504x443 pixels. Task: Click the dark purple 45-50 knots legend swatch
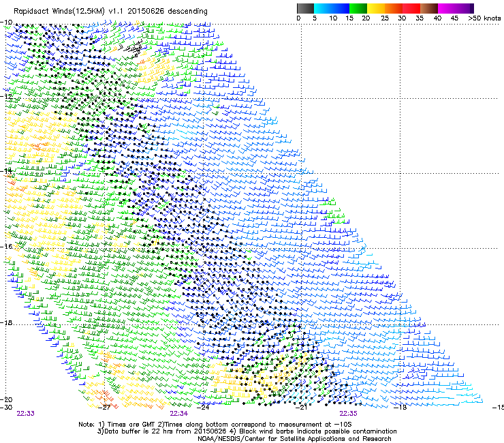click(464, 8)
